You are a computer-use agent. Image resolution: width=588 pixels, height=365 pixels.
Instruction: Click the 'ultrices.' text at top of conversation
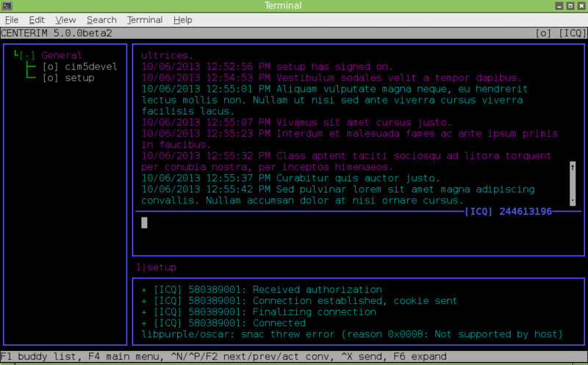168,56
